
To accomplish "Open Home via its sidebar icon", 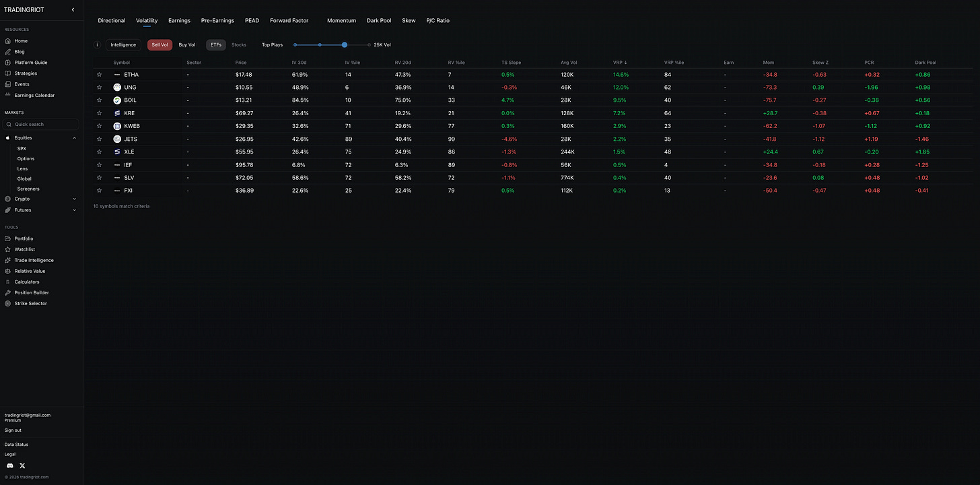I will click(8, 41).
